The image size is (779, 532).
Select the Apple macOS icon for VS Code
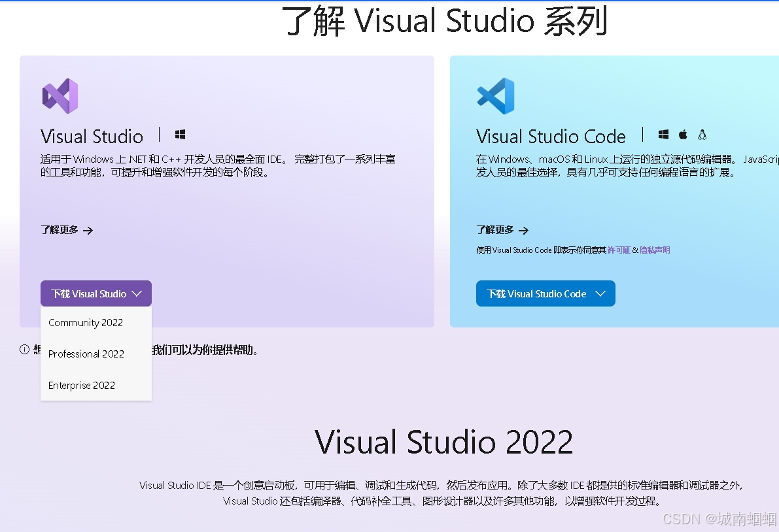click(x=683, y=134)
